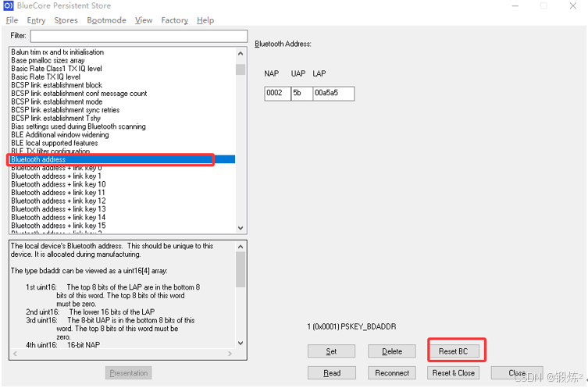This screenshot has width=588, height=388.
Task: Open the Stores menu
Action: pos(66,20)
